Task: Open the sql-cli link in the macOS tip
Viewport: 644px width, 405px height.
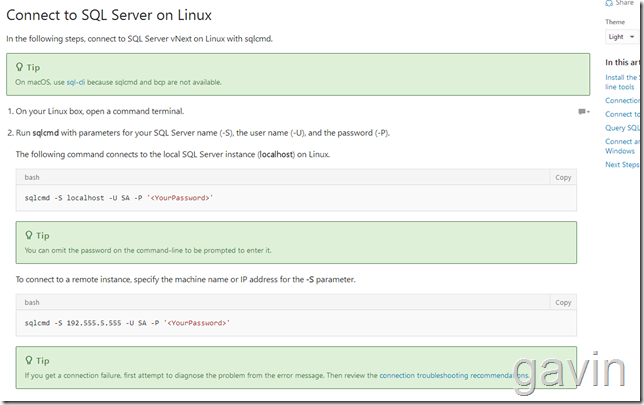Action: [76, 82]
